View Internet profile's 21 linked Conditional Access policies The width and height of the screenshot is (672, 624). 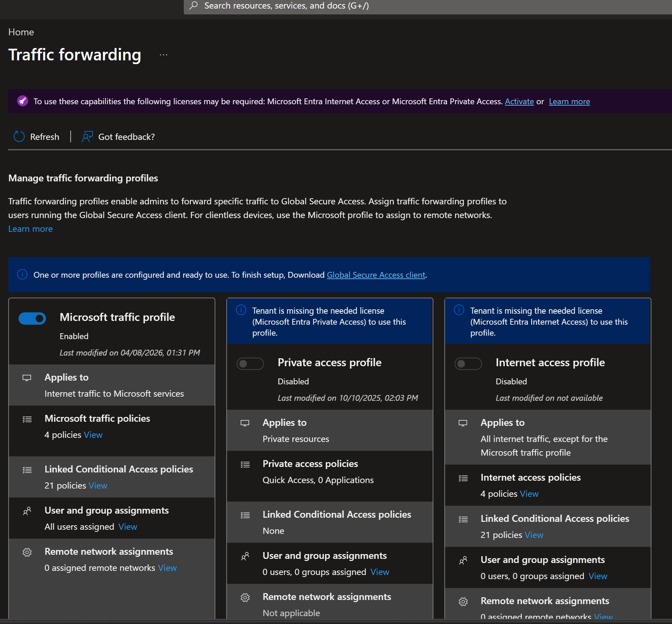pos(534,535)
